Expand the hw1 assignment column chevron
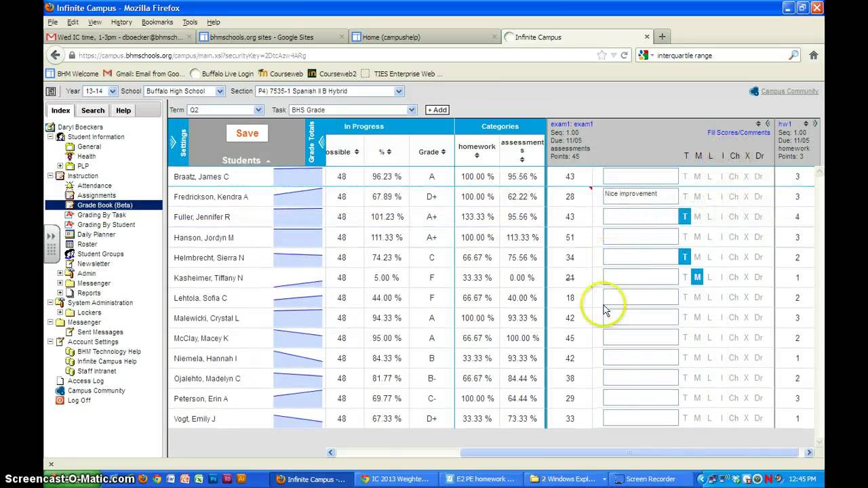Image resolution: width=868 pixels, height=488 pixels. coord(815,123)
